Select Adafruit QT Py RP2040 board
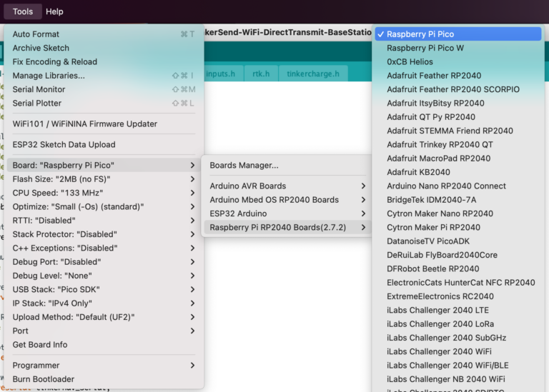The height and width of the screenshot is (392, 549). click(458, 117)
